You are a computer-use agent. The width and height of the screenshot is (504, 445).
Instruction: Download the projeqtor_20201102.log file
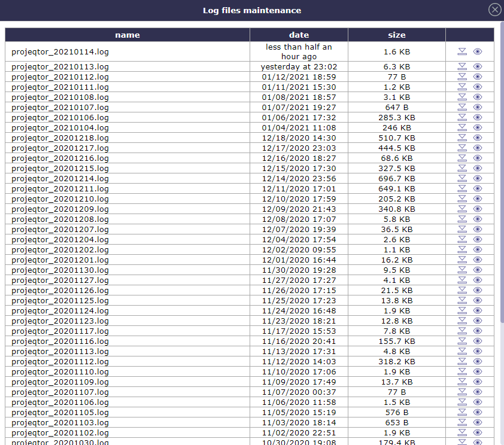tap(462, 432)
